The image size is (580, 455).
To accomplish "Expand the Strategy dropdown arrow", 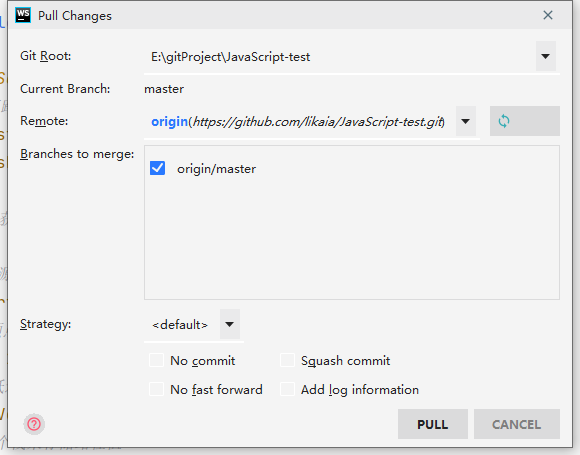I will point(230,324).
